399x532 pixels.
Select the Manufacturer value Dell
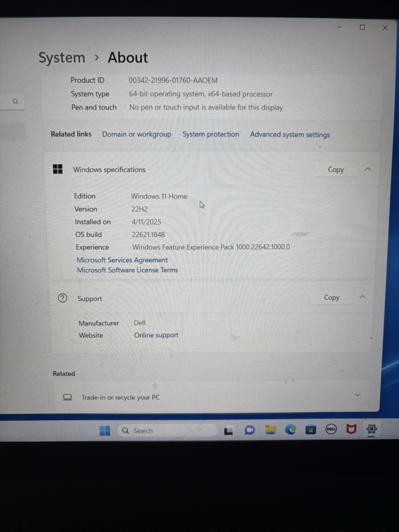140,323
